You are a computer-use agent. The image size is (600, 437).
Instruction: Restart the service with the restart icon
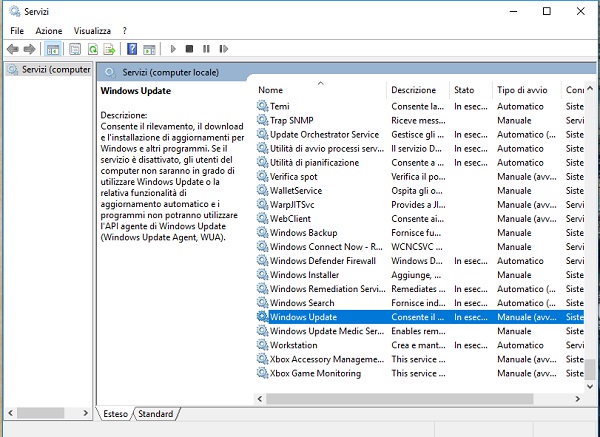(223, 49)
